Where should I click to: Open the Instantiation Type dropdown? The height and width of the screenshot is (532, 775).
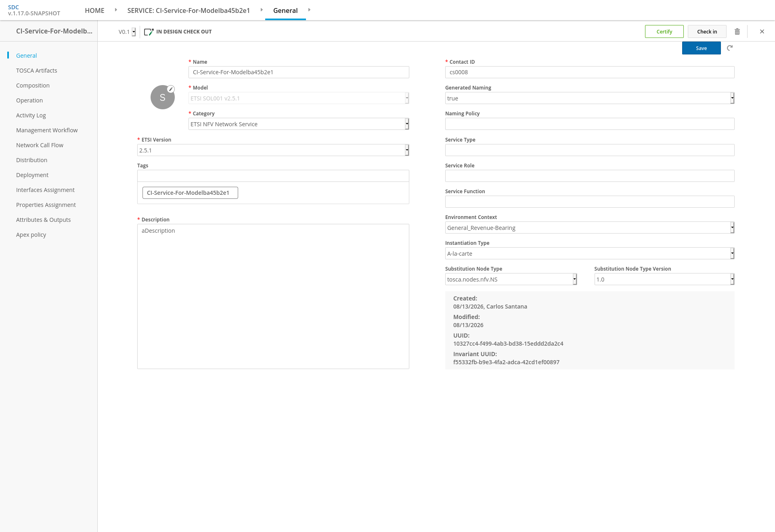pos(590,253)
